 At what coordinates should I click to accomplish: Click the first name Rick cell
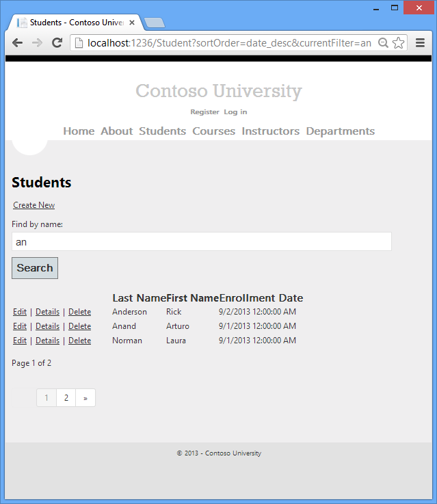pyautogui.click(x=174, y=312)
